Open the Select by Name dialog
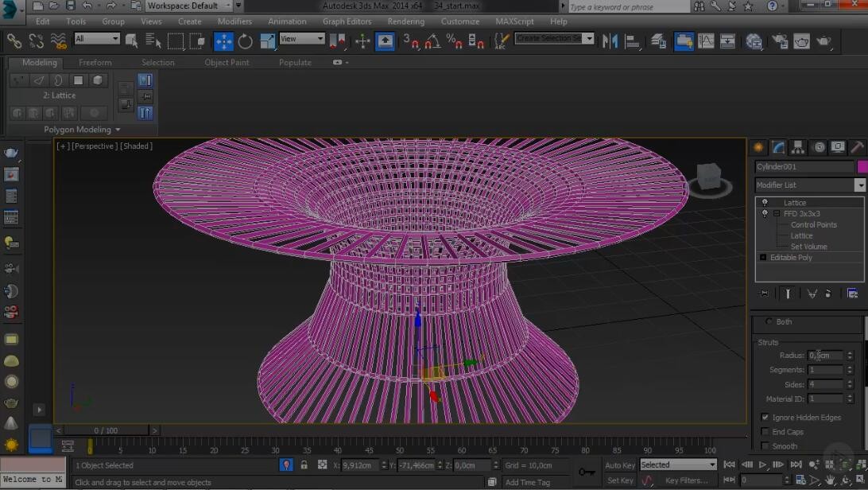This screenshot has height=490, width=868. (153, 41)
